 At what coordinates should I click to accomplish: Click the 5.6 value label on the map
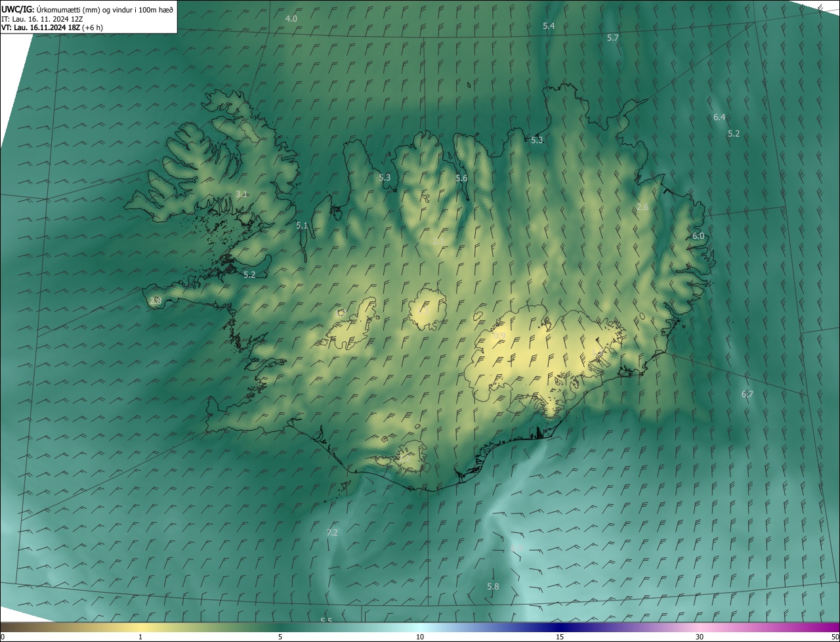[x=462, y=178]
